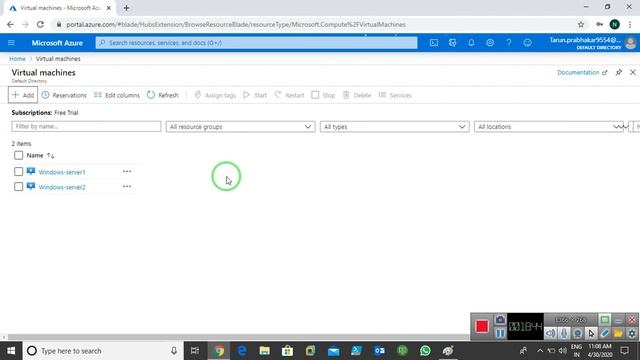Open the Directory and subscription filter icon
The image size is (640, 360).
coord(453,43)
